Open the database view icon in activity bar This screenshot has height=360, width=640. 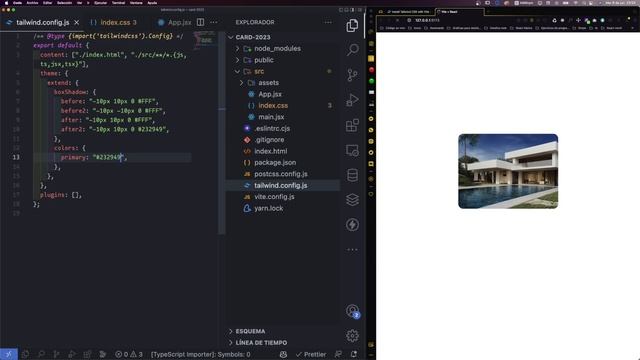tap(352, 175)
